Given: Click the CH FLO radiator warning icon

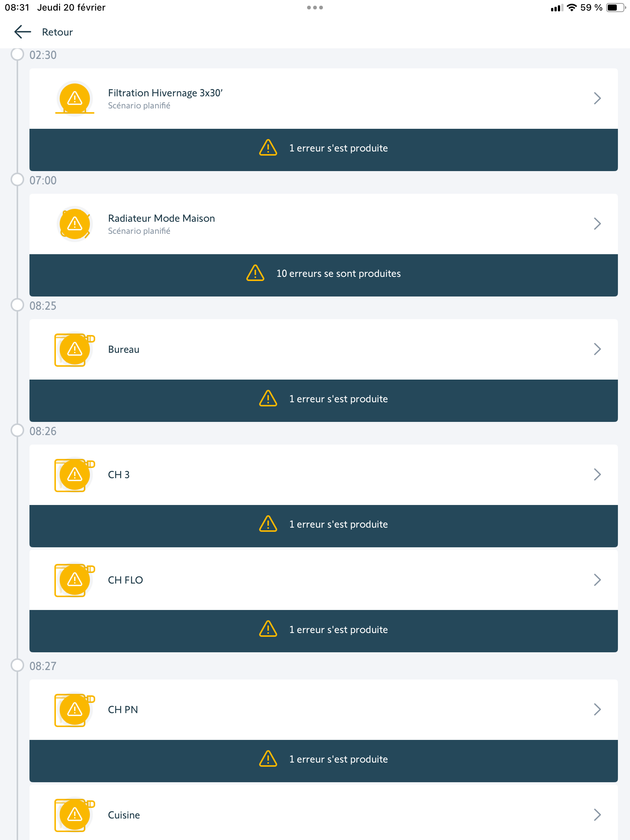Looking at the screenshot, I should click(x=75, y=579).
